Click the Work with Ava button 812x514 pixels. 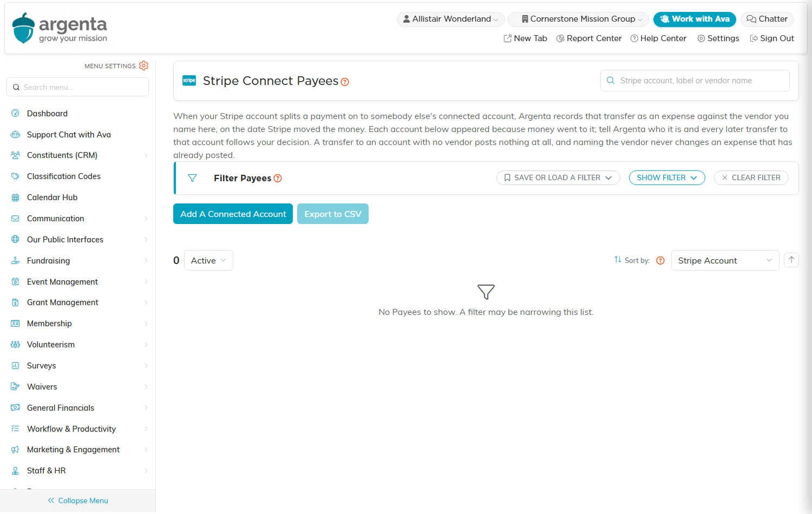point(695,19)
